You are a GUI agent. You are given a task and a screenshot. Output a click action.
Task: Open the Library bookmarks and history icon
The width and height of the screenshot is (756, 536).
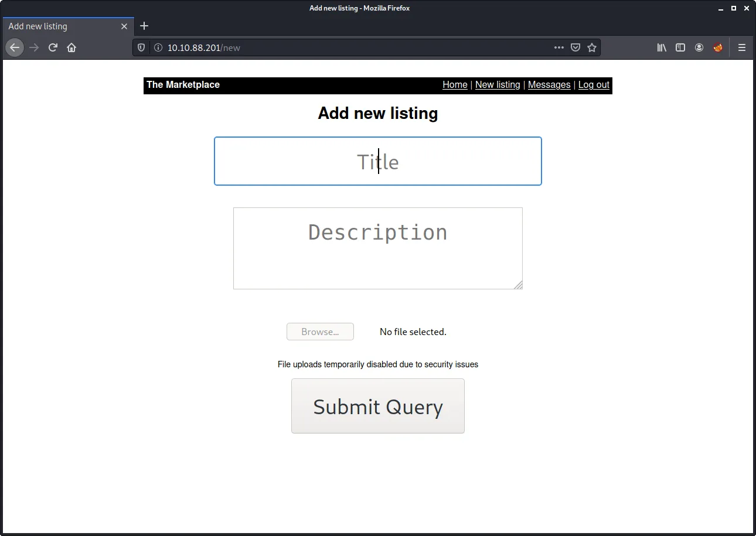point(662,47)
